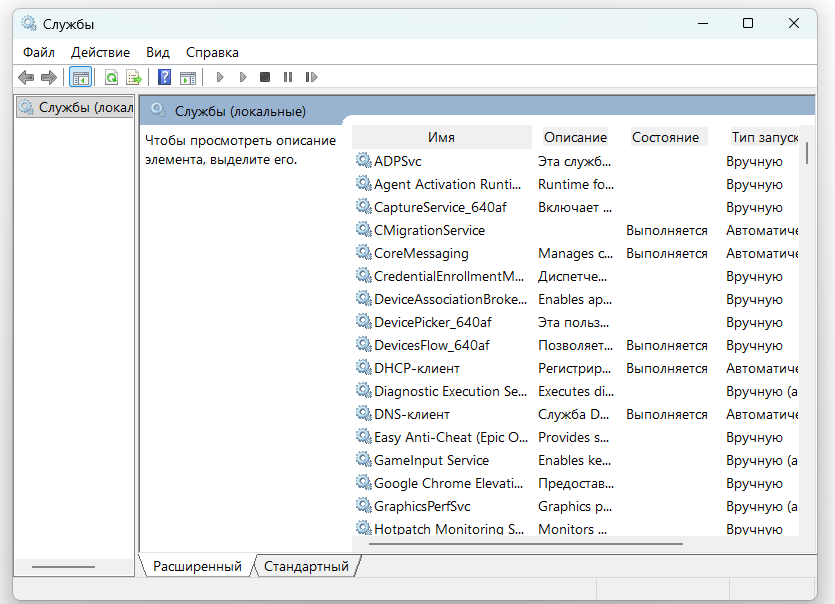
Task: Click the 'Runtime fo...' description cell
Action: tap(576, 184)
